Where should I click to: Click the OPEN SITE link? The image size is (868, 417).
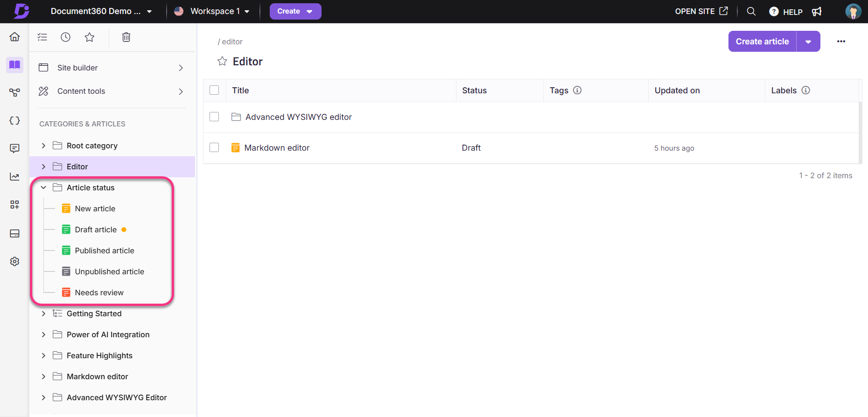701,11
